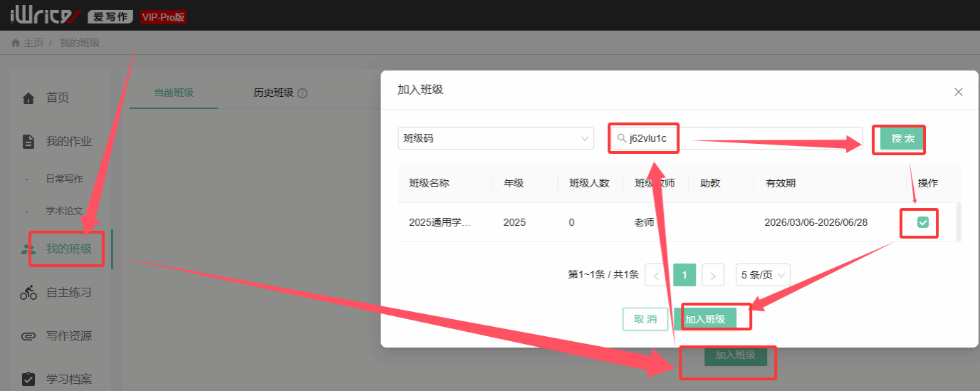
Task: Close the 加入班级 dialog with X
Action: tap(958, 92)
